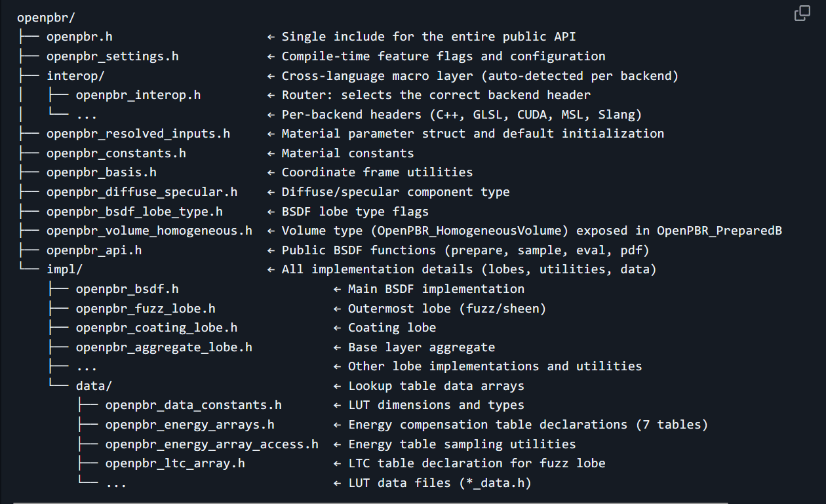Select openpbr_ltc_array.h in the listing
The width and height of the screenshot is (826, 504).
(175, 463)
